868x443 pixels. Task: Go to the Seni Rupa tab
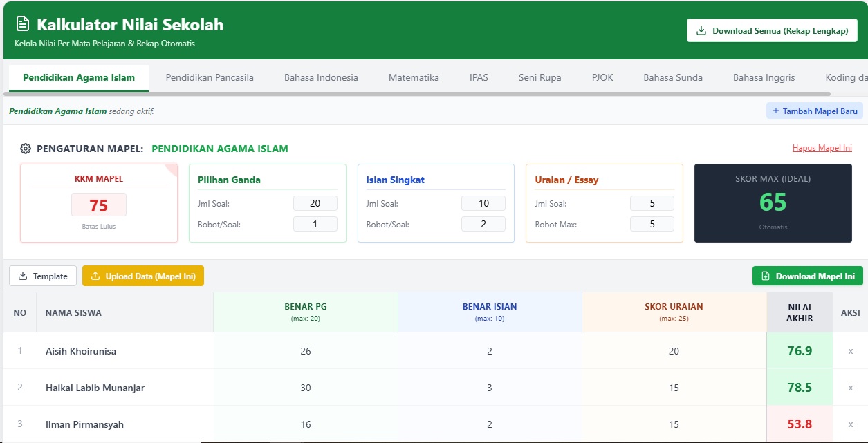point(539,77)
